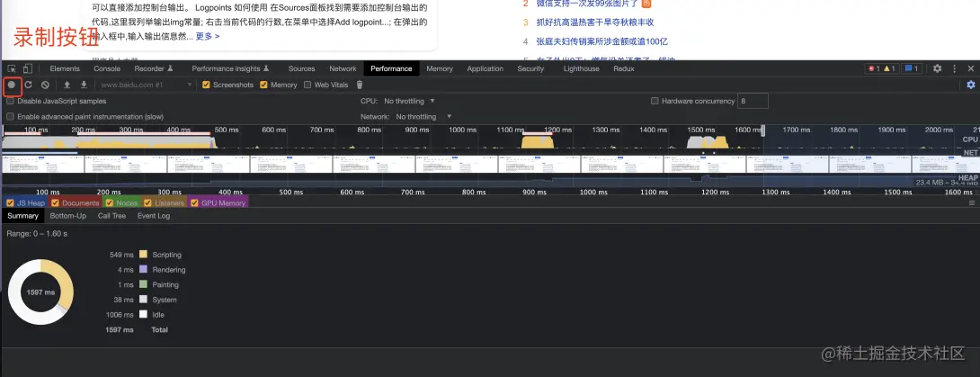Open DevTools settings gear in tab bar
The height and width of the screenshot is (377, 980).
click(937, 68)
